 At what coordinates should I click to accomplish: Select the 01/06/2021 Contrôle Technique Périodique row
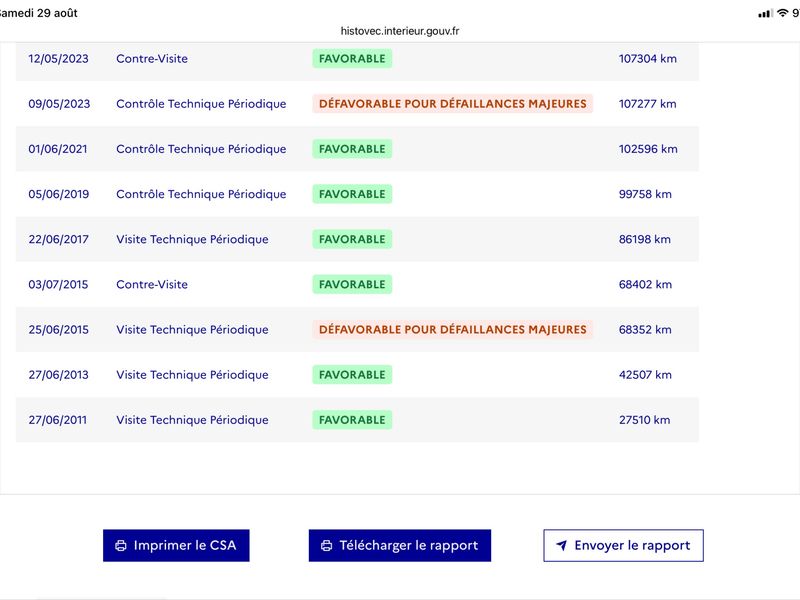pyautogui.click(x=357, y=149)
